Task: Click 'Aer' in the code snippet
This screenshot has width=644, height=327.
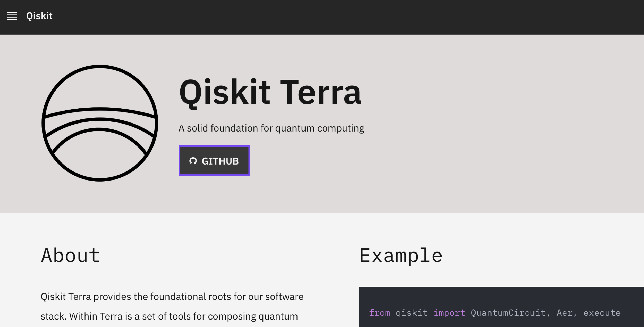Action: click(x=564, y=313)
